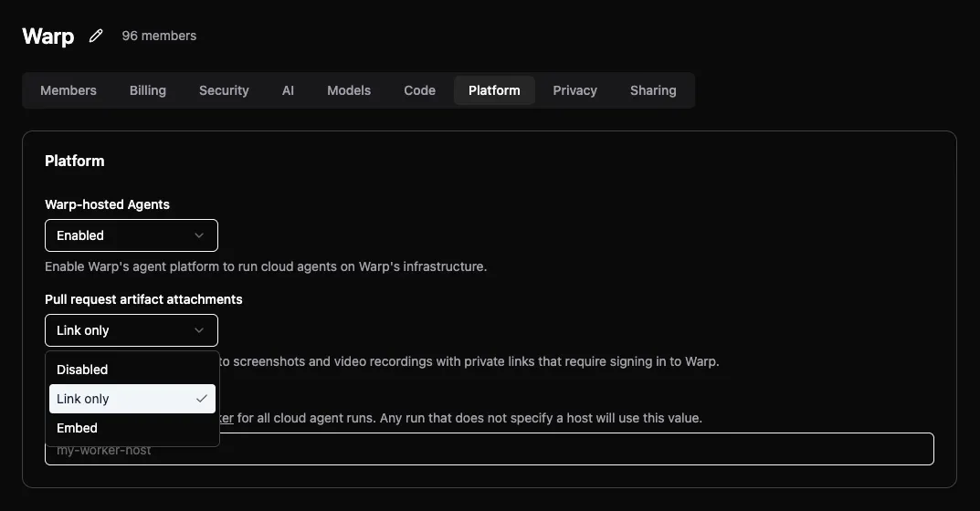Click the Warp team name heading
The image size is (980, 511).
click(48, 36)
